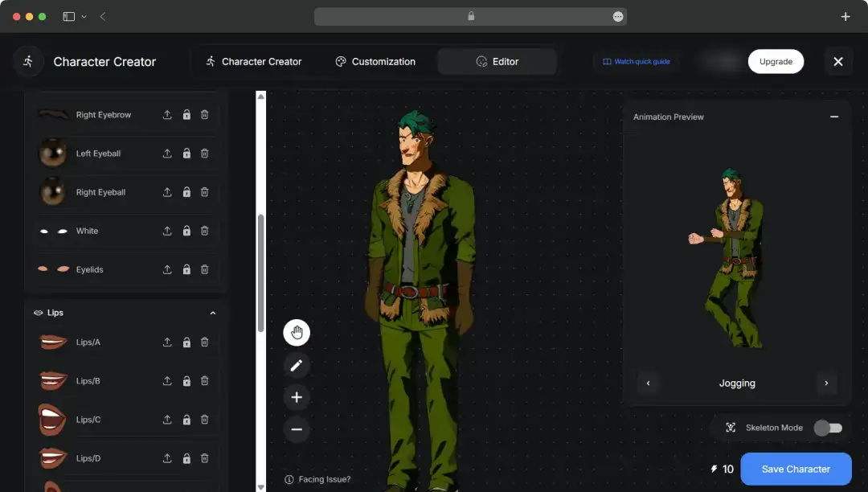Lock the Right Eyebrow layer
Viewport: 868px width, 492px height.
coord(186,114)
